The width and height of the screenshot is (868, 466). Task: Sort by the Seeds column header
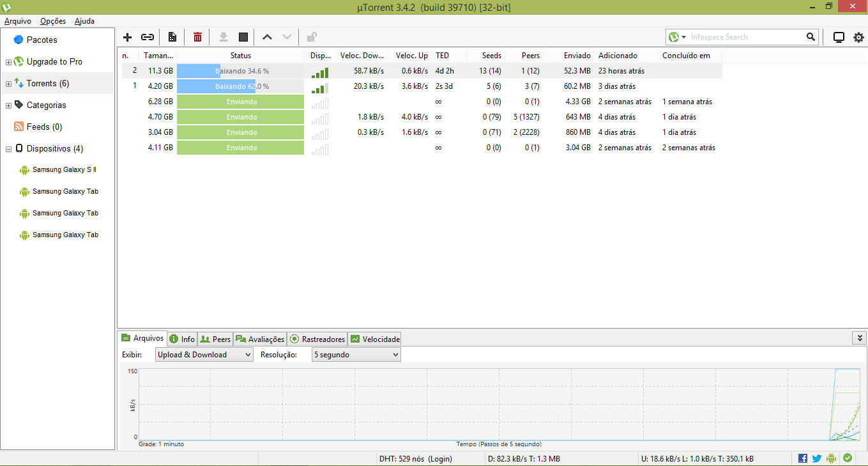coord(486,56)
